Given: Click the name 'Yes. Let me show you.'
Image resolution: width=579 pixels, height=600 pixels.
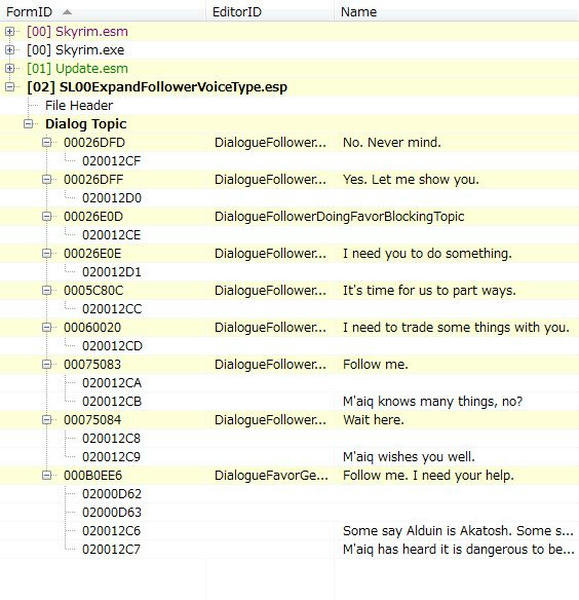Looking at the screenshot, I should (x=411, y=179).
